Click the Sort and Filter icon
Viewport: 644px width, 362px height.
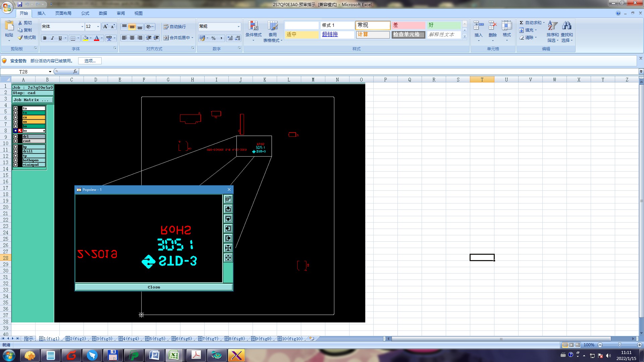(x=552, y=26)
